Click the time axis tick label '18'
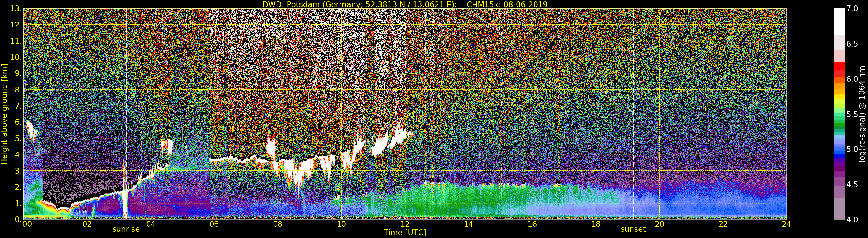The width and height of the screenshot is (868, 238). click(x=596, y=224)
